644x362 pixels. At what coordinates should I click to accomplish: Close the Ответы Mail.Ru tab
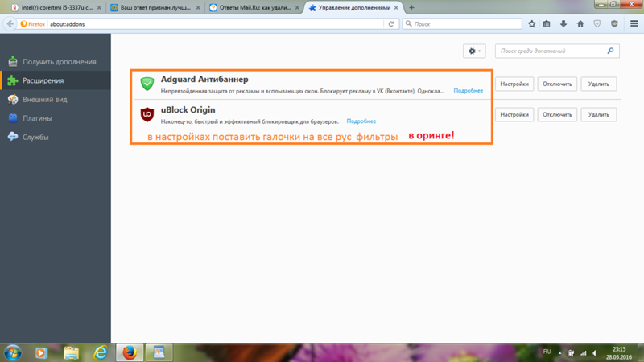pos(297,8)
